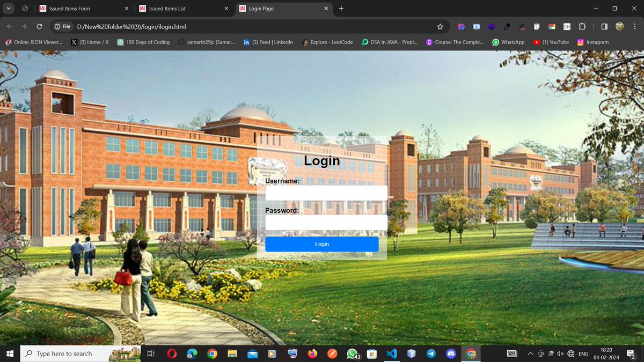Show hidden system tray icons
The image size is (644, 362).
tap(531, 353)
